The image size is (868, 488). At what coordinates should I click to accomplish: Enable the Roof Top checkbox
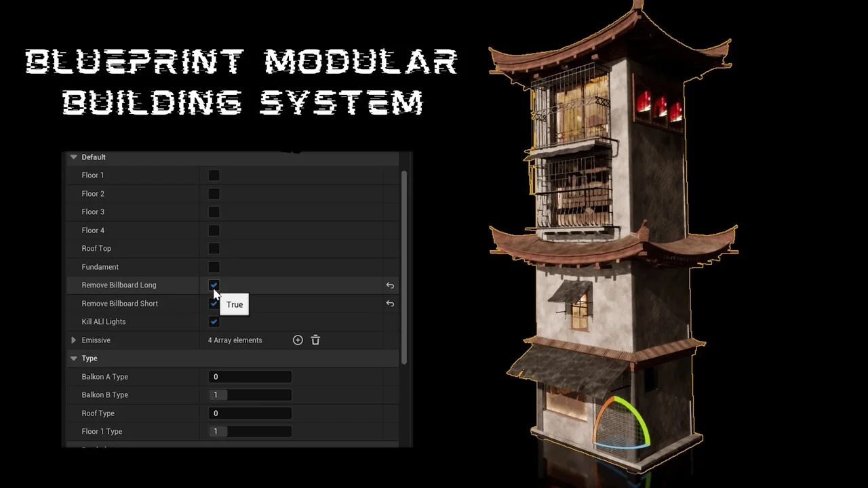[214, 249]
